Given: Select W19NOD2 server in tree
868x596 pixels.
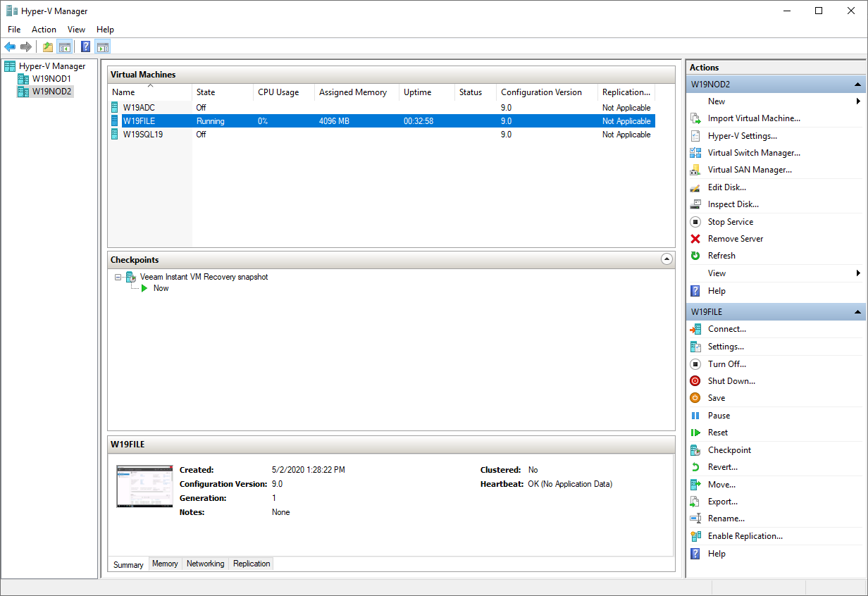Looking at the screenshot, I should 52,92.
